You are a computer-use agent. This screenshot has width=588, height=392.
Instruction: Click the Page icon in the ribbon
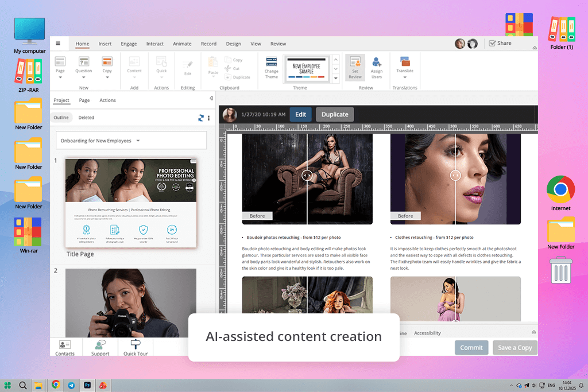pos(60,61)
